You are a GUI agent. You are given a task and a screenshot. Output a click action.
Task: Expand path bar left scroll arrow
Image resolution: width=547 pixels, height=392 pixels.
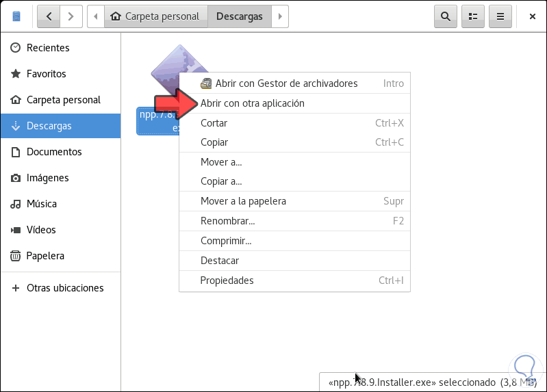pyautogui.click(x=95, y=16)
